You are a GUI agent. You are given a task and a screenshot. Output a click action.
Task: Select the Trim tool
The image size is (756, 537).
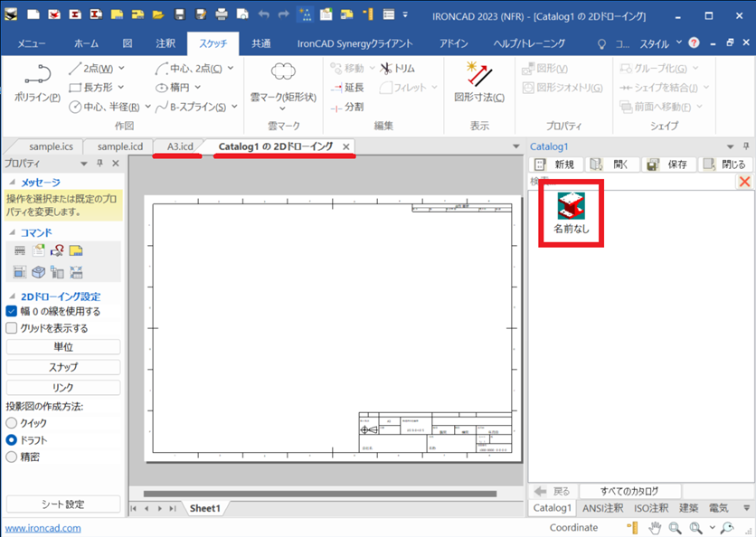point(397,68)
